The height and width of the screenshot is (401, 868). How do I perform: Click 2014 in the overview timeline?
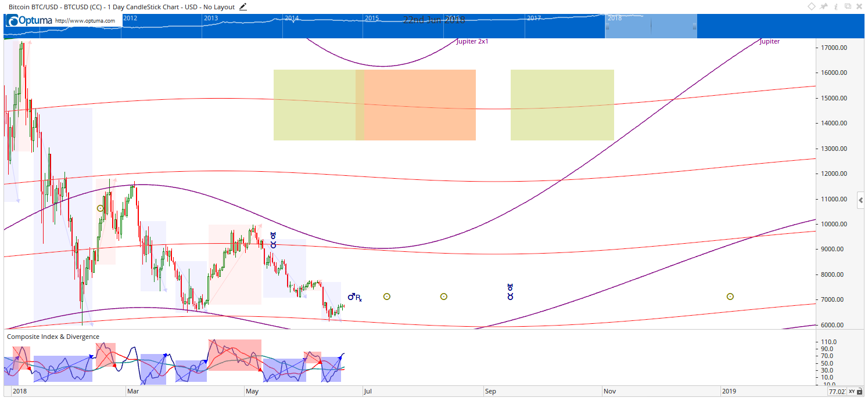(x=292, y=18)
